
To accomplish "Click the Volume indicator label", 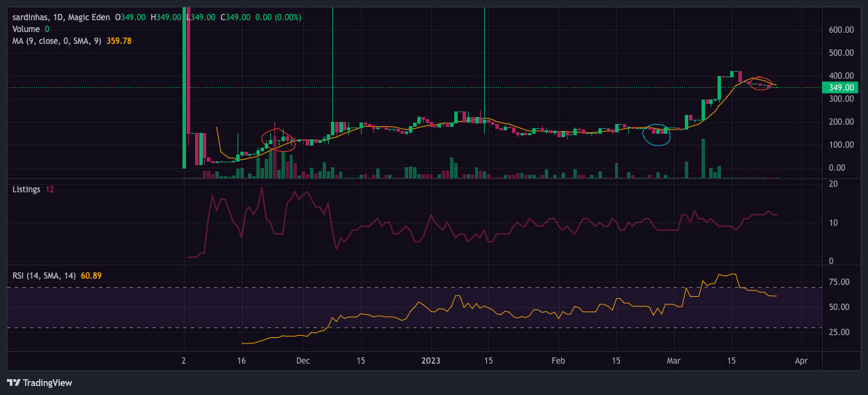I will click(26, 29).
